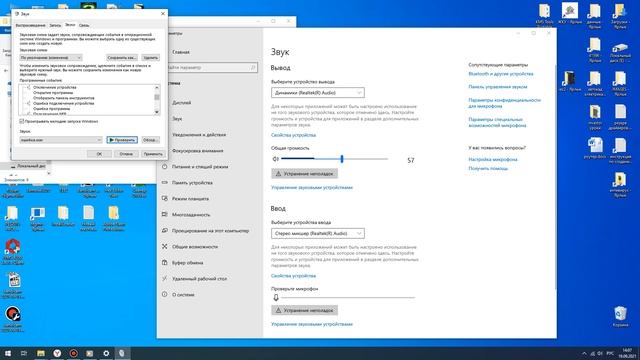
Task: Open the Звуковая схема dropdown in Sound dialog
Action: [x=51, y=58]
